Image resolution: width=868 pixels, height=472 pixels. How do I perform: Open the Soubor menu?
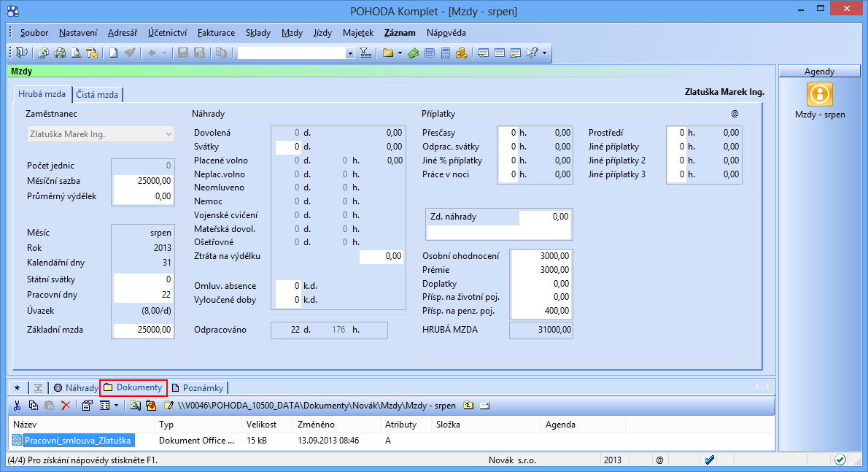pos(34,33)
